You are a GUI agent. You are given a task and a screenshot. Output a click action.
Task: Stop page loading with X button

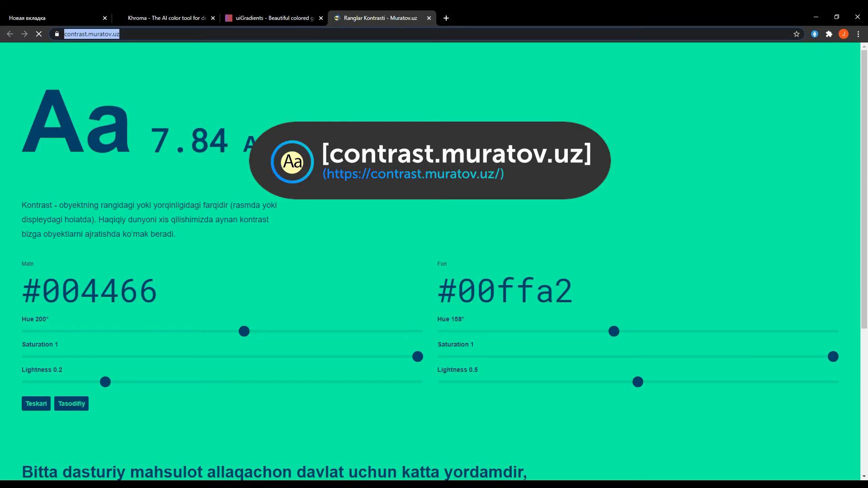click(39, 34)
